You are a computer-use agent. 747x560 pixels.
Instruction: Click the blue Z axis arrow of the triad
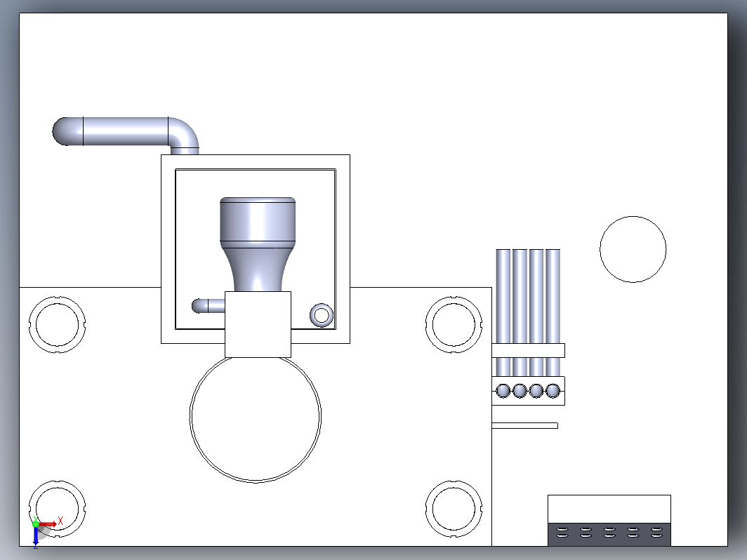(x=36, y=536)
